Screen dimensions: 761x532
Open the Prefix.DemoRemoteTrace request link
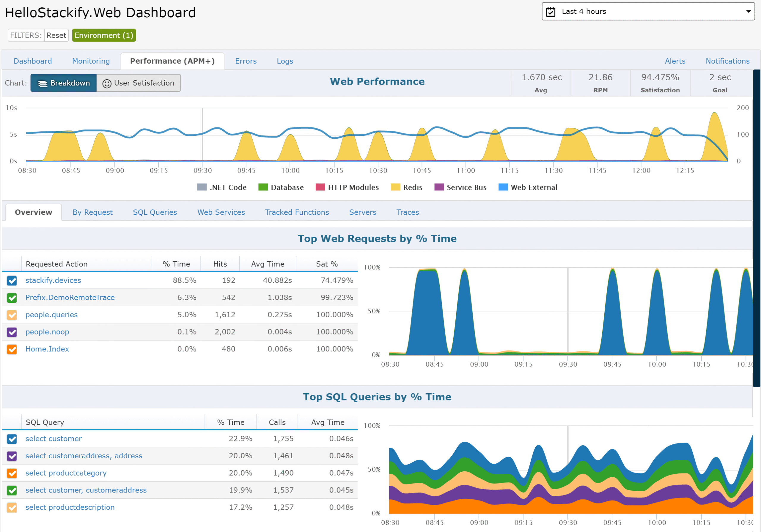[x=70, y=297]
